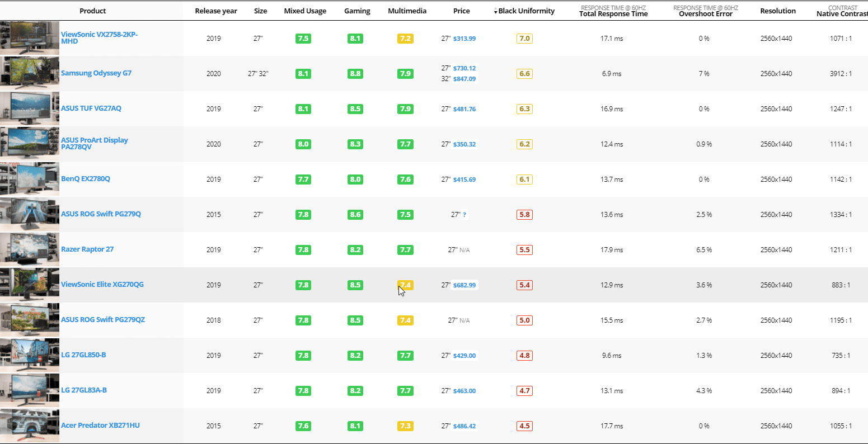Open the $463.00 LG 27GL83A-B price

(x=465, y=391)
